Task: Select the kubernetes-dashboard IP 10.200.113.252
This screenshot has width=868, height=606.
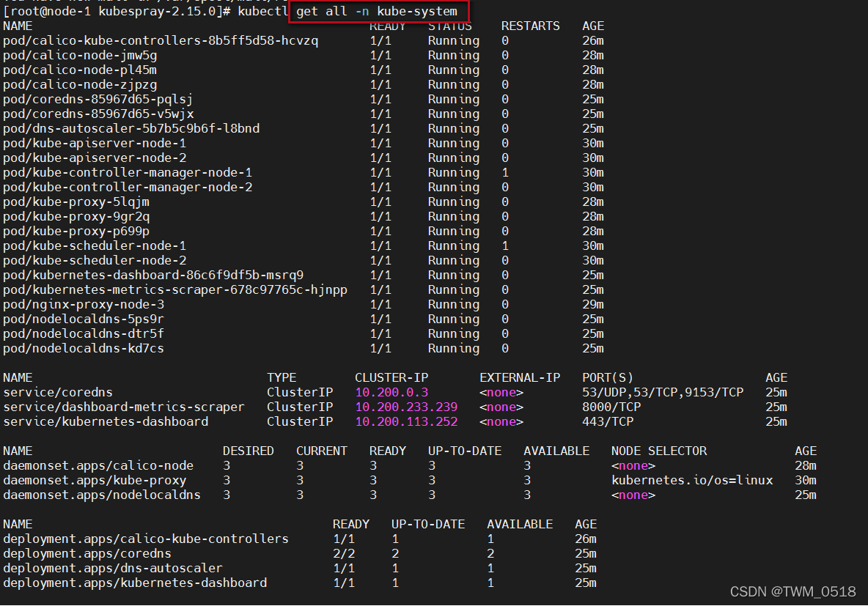Action: click(x=406, y=422)
